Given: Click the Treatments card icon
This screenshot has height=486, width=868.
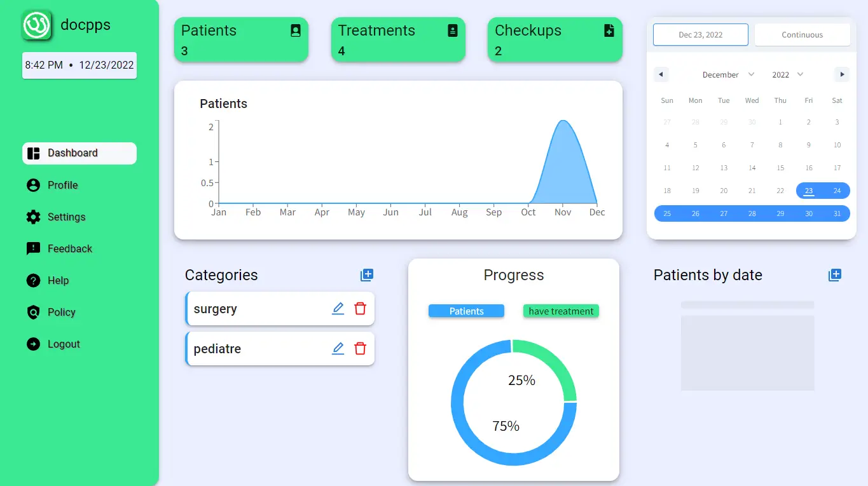Looking at the screenshot, I should pyautogui.click(x=452, y=30).
